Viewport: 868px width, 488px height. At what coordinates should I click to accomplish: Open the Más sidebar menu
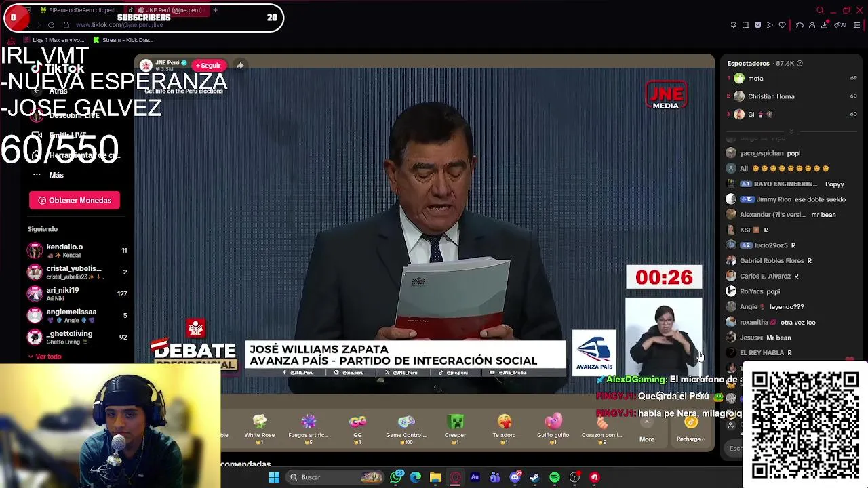pyautogui.click(x=47, y=175)
